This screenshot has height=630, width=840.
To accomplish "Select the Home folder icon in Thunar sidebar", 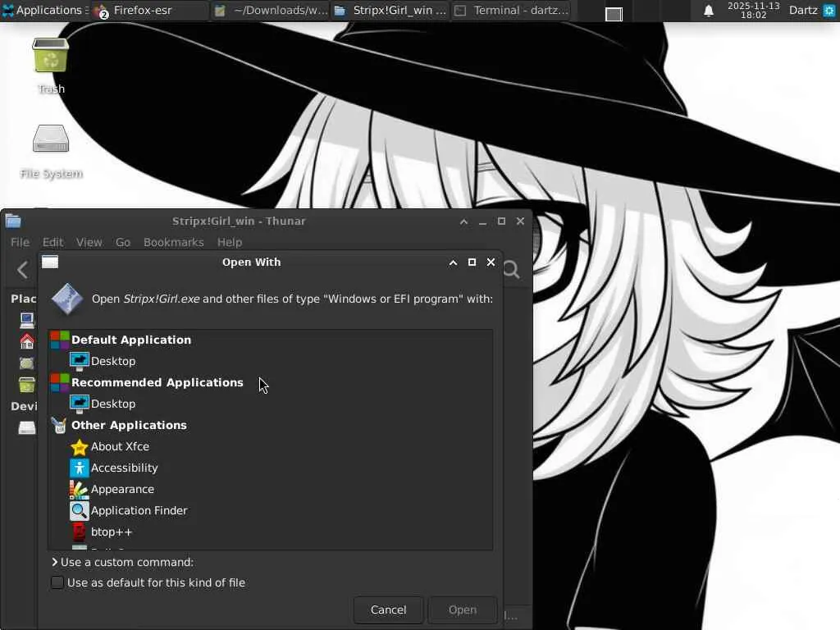I will tap(26, 340).
